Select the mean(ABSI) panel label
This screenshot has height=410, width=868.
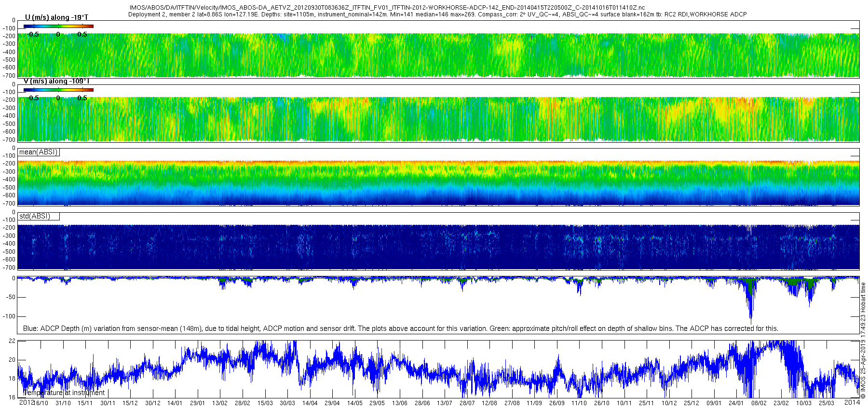tap(39, 152)
